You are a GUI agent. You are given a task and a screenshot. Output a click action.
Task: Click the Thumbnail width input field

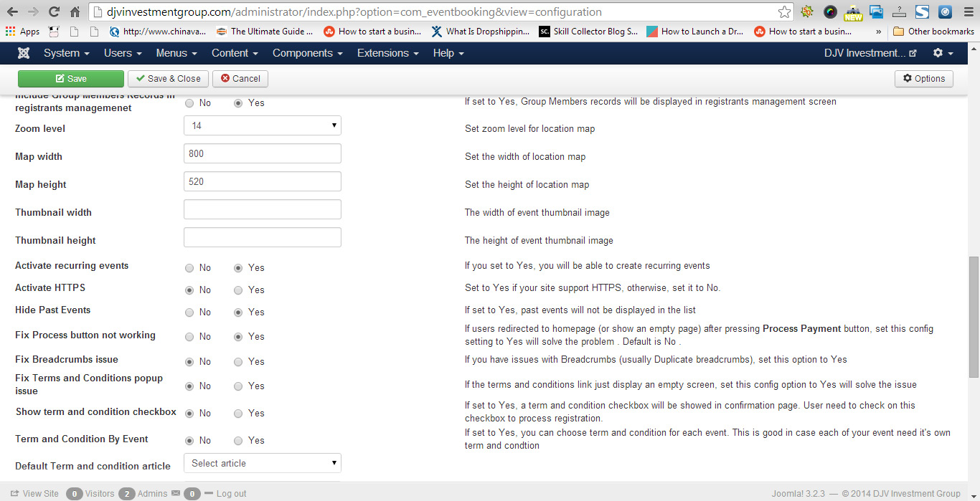[262, 209]
